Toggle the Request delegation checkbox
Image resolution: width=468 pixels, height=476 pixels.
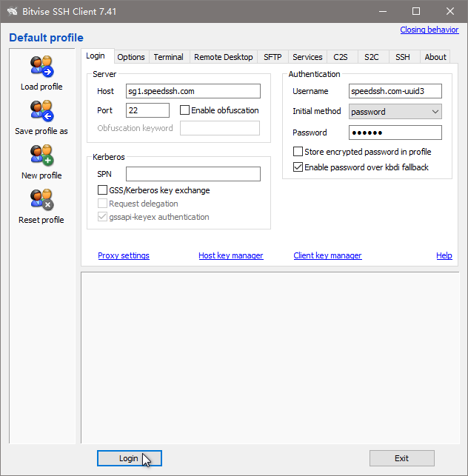point(102,204)
